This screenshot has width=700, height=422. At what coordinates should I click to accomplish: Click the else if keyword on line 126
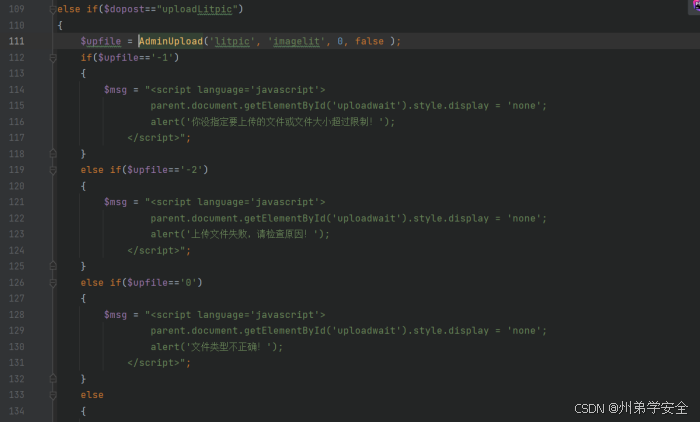100,283
